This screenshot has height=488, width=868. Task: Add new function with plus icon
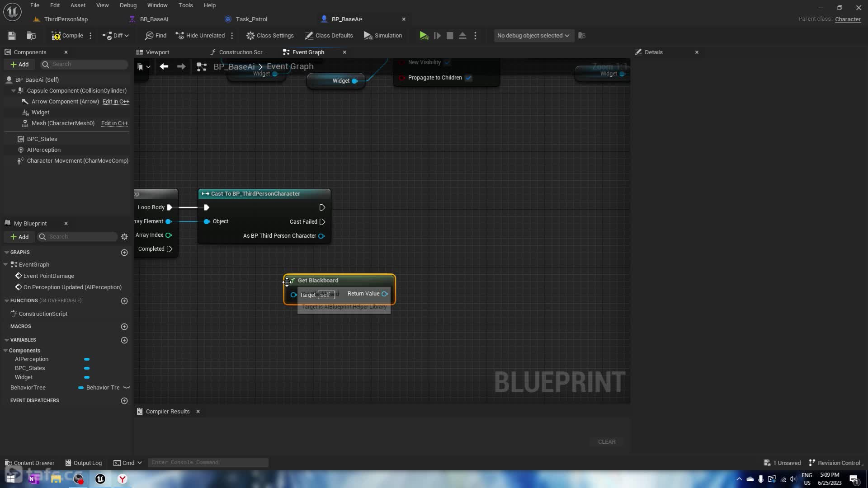coord(124,301)
